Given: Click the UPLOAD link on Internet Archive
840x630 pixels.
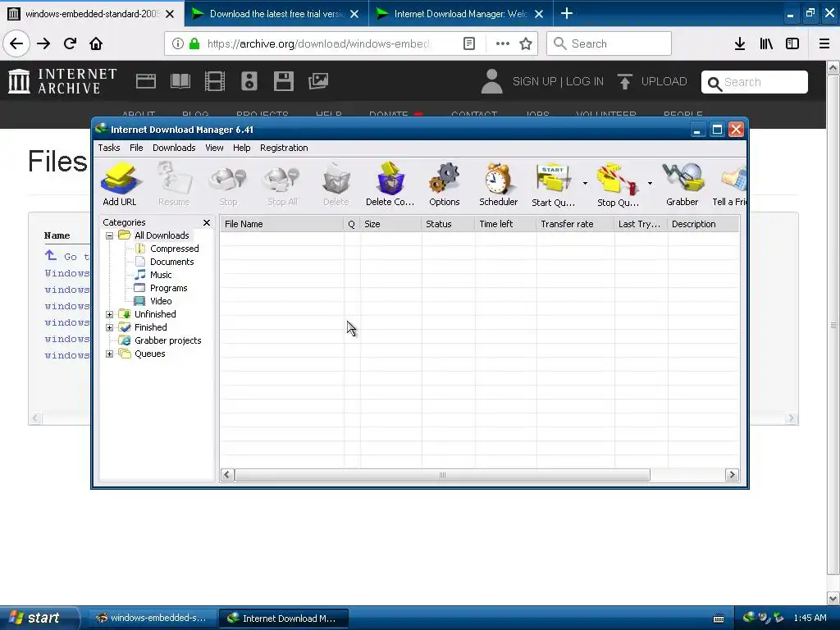Looking at the screenshot, I should 651,81.
